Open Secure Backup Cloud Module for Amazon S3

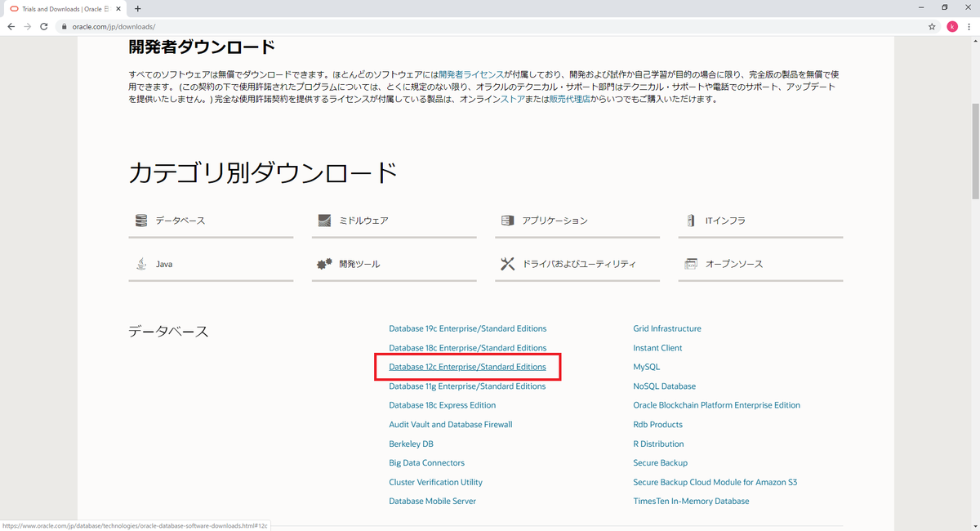[715, 482]
